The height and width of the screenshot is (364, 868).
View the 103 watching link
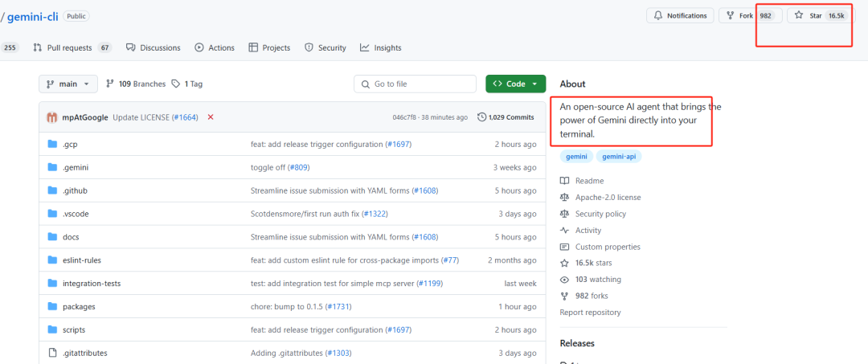tap(592, 280)
